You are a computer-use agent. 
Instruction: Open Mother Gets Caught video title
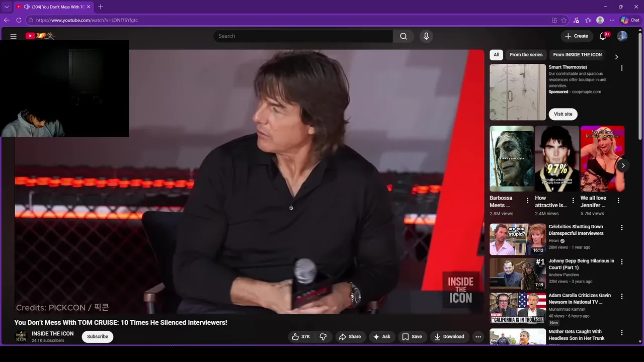[577, 335]
